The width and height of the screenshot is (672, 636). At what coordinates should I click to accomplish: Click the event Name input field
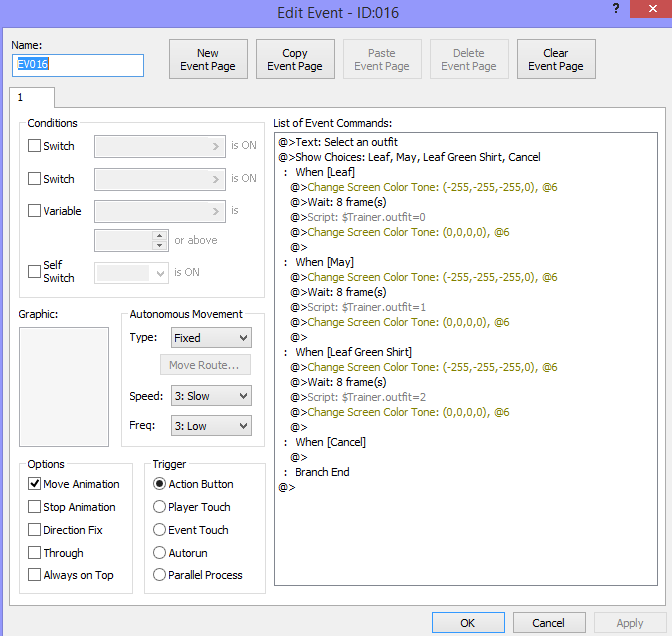tap(78, 66)
